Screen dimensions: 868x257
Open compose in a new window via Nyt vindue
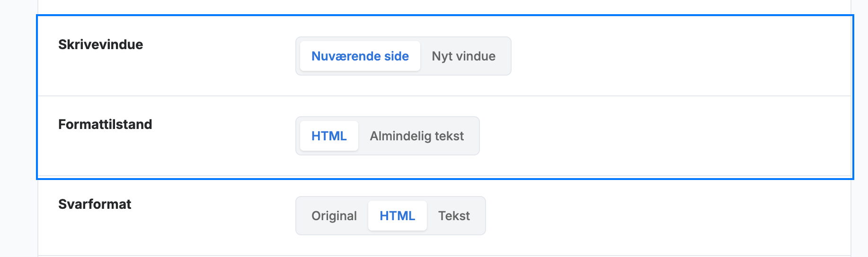[x=463, y=56]
